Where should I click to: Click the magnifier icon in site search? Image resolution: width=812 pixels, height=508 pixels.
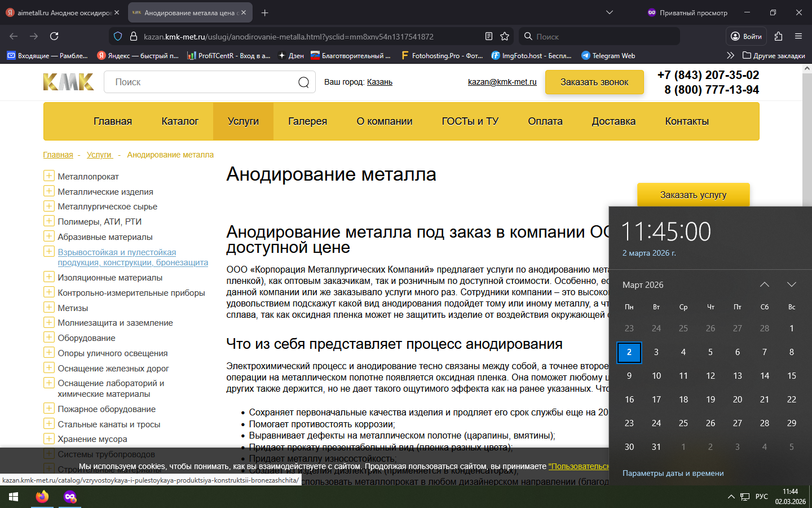[x=303, y=82]
